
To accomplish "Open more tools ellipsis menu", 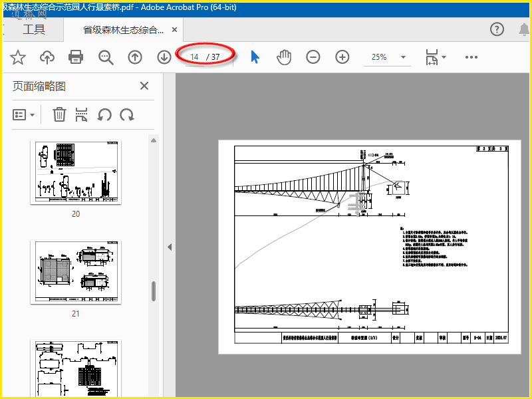I will pyautogui.click(x=471, y=57).
